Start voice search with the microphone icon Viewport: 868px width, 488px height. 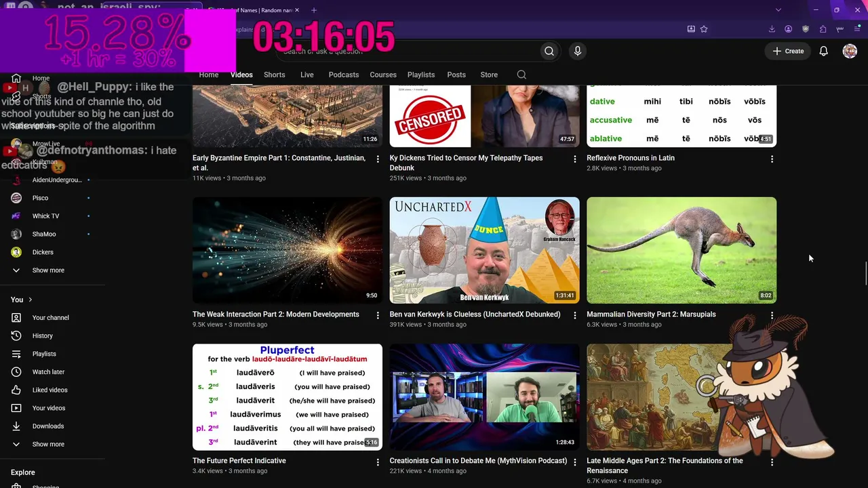click(578, 51)
